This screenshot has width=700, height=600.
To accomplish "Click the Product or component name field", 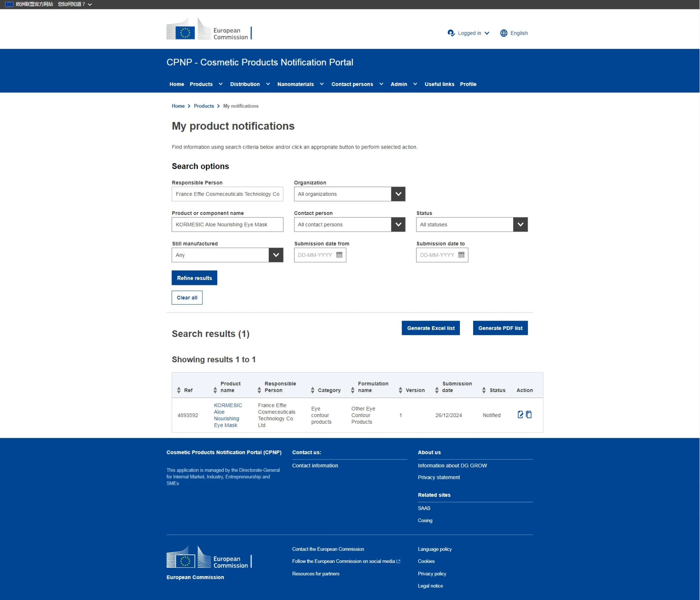I will [x=227, y=224].
